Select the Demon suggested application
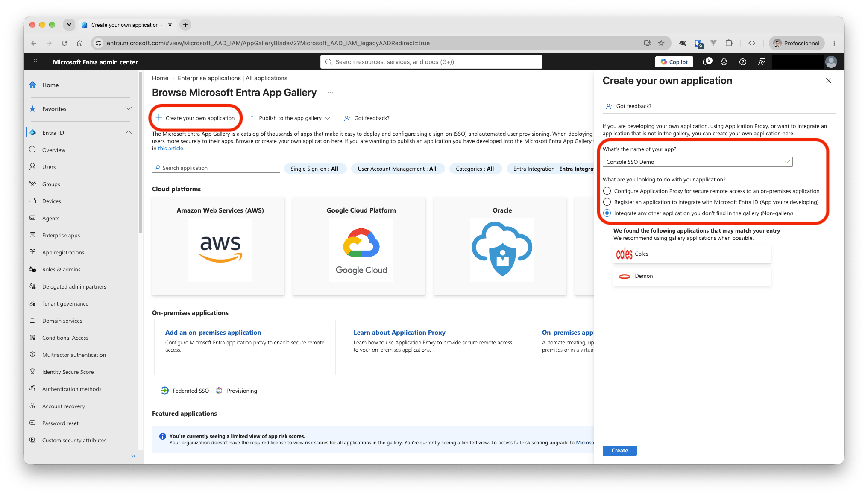The height and width of the screenshot is (496, 868). 692,276
